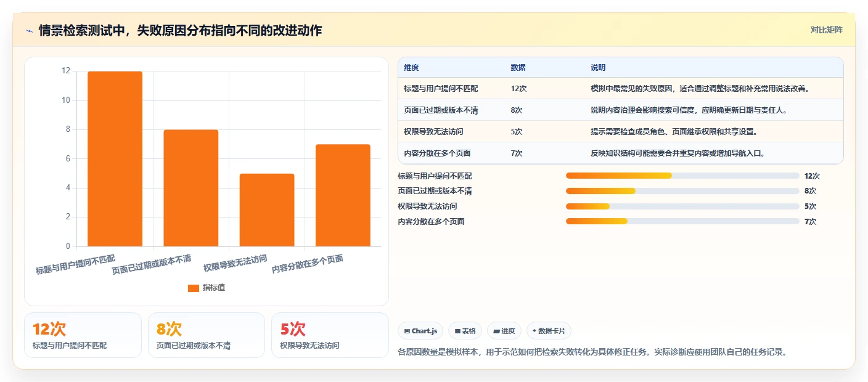This screenshot has height=382, width=868.
Task: Click the 12次 cell in the table
Action: click(518, 89)
